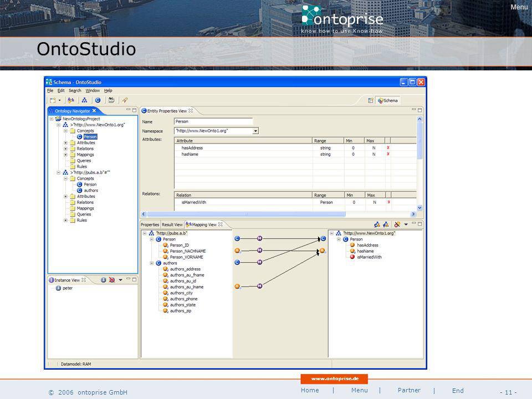Image resolution: width=532 pixels, height=399 pixels.
Task: Click first ontology icon in Mapping View toolbar
Action: click(x=377, y=224)
